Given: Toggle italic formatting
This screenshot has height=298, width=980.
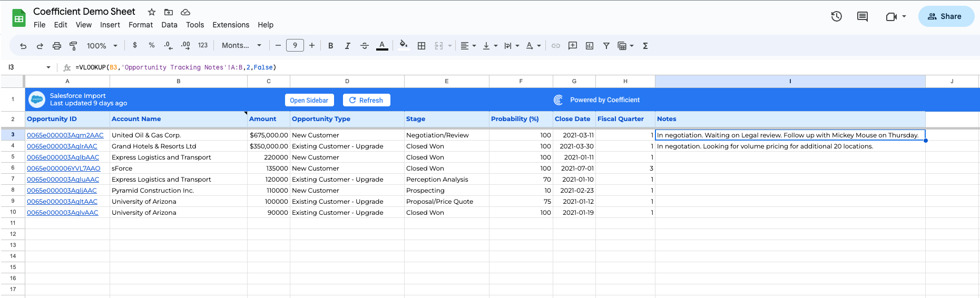Looking at the screenshot, I should [348, 46].
